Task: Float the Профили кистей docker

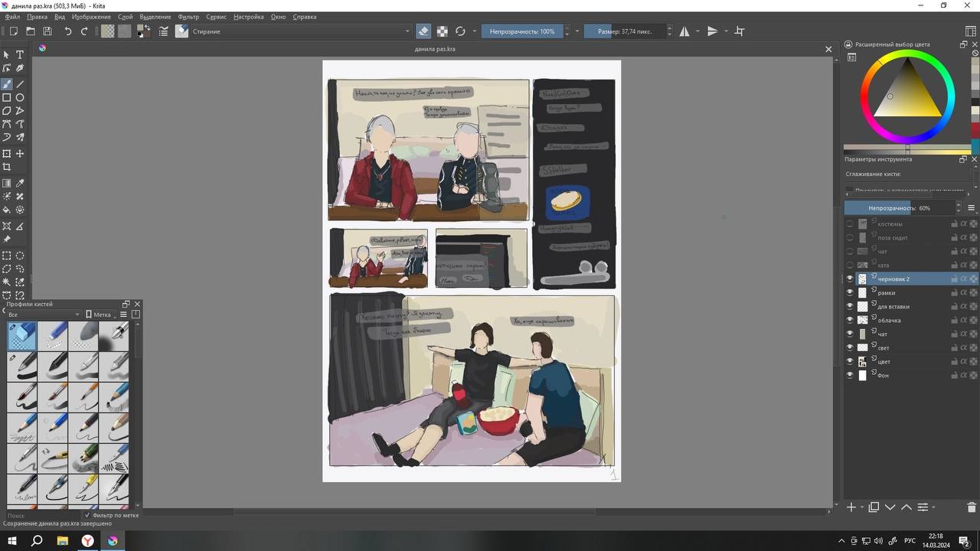Action: tap(126, 304)
